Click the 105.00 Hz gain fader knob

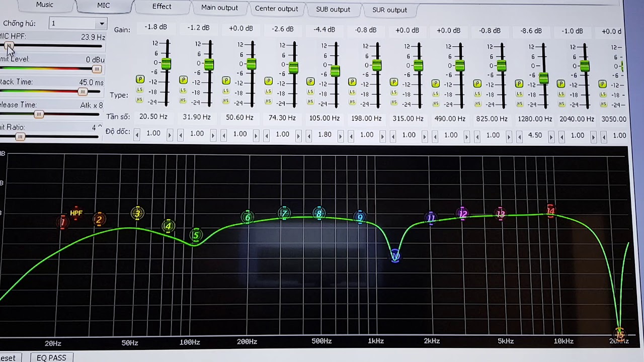(335, 70)
